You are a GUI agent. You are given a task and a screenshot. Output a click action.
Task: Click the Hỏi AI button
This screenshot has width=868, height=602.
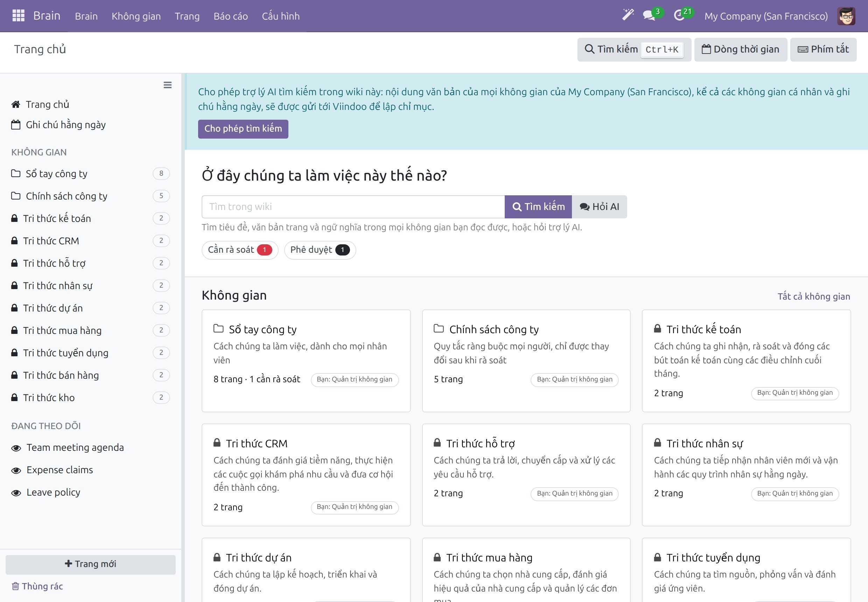click(x=600, y=207)
